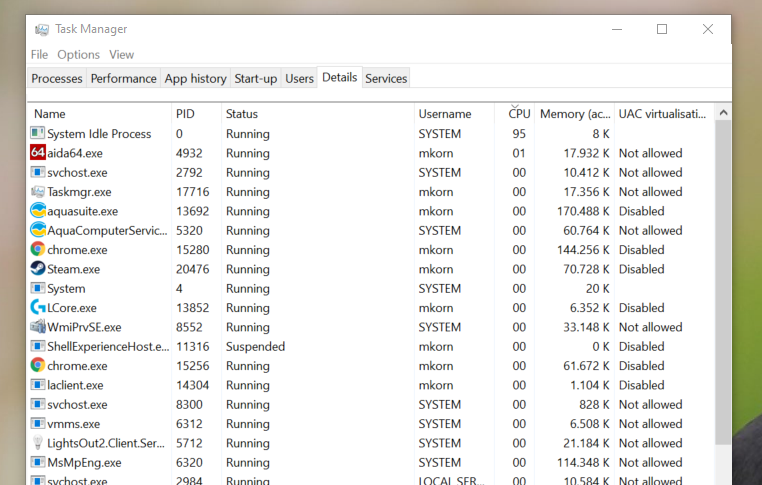Click the Chrome icon for PID 15256
762x485 pixels.
click(x=37, y=365)
